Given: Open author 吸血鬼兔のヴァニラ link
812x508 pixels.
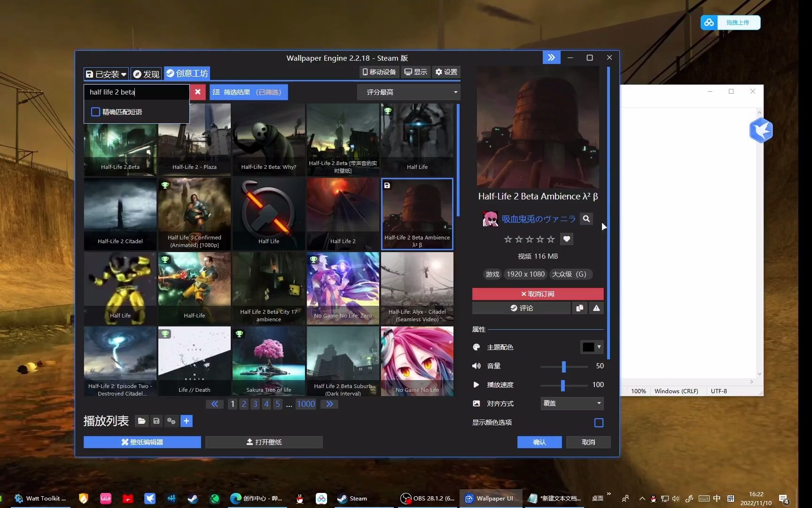Looking at the screenshot, I should 539,219.
